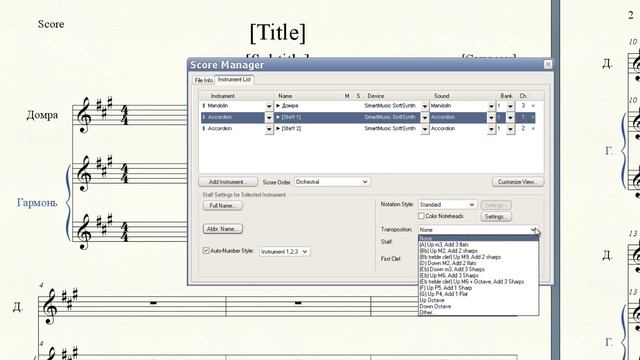Click the Add Instrument button
The height and width of the screenshot is (360, 640).
point(228,182)
